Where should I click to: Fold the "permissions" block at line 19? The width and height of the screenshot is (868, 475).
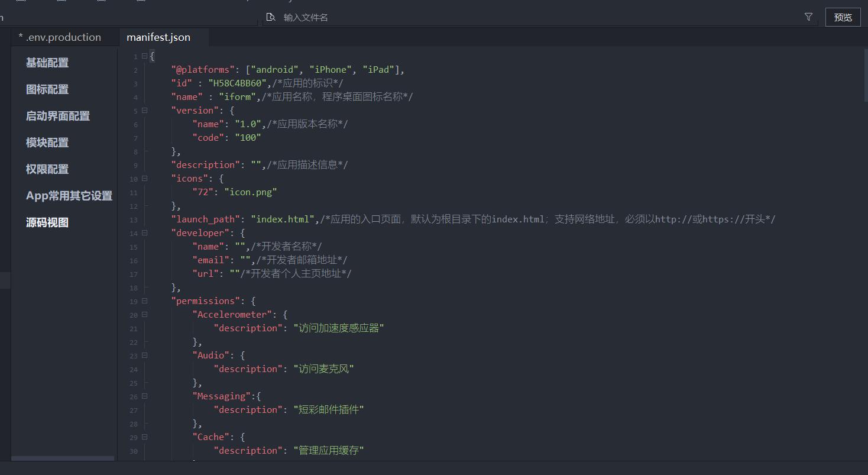coord(144,301)
